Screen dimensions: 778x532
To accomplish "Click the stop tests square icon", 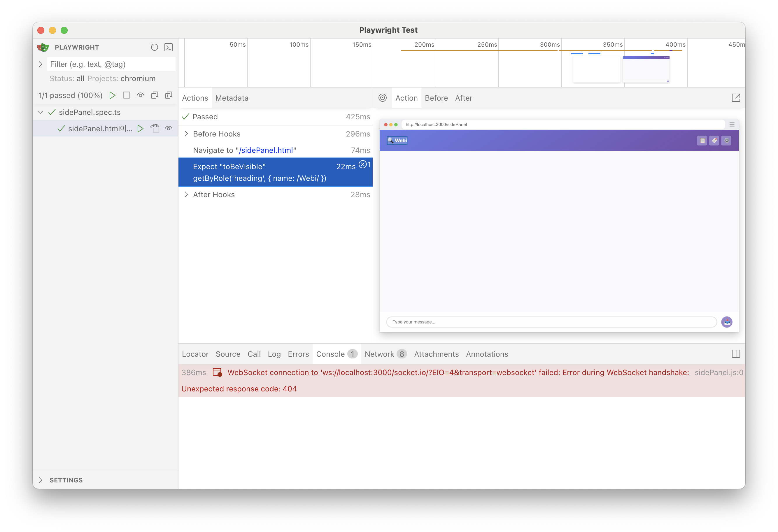I will [127, 95].
